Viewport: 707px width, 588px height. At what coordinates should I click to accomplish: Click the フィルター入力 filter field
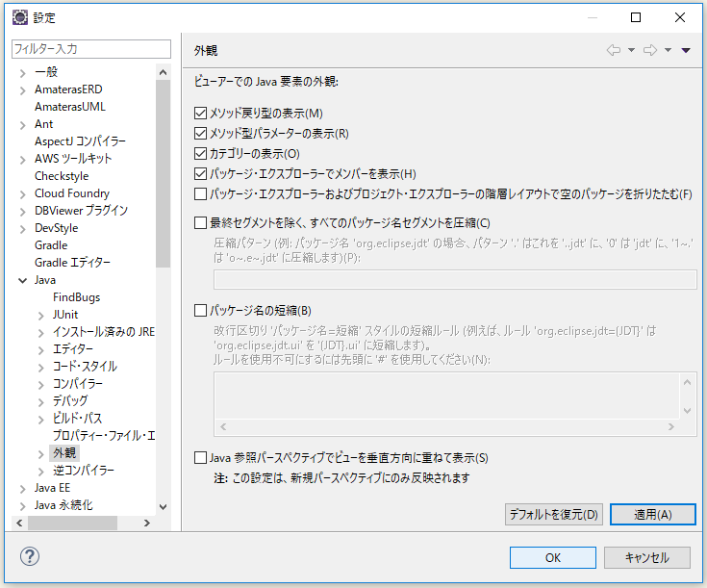[x=91, y=49]
